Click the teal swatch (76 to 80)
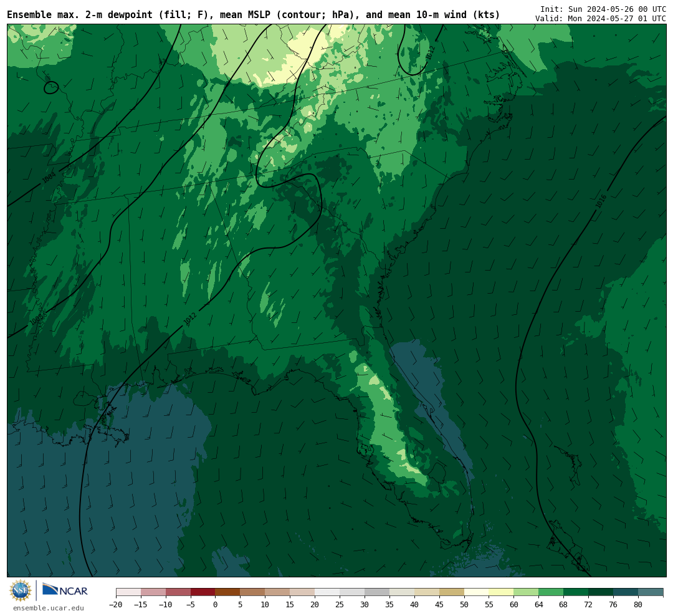 (x=626, y=592)
